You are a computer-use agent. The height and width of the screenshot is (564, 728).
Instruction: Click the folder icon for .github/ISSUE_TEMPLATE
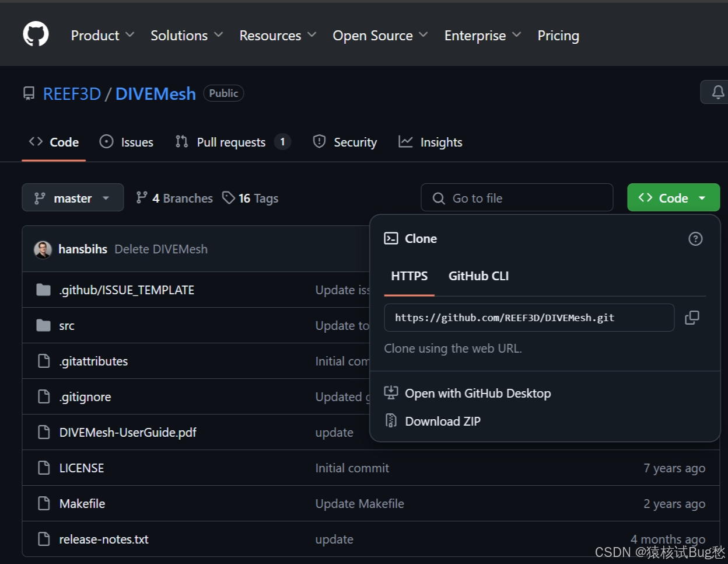[44, 290]
